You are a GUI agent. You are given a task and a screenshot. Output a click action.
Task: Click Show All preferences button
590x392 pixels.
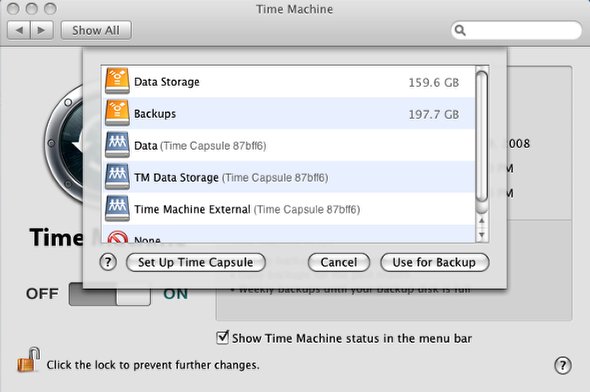tap(96, 30)
